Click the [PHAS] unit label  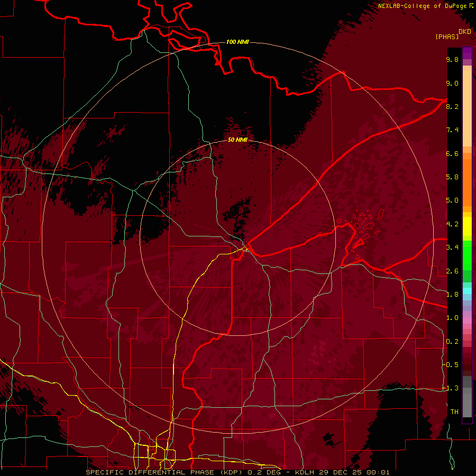click(x=447, y=36)
